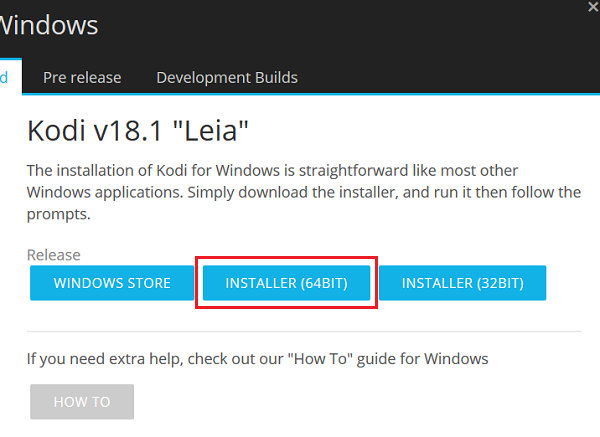Click the "Release" label above the buttons

(54, 255)
